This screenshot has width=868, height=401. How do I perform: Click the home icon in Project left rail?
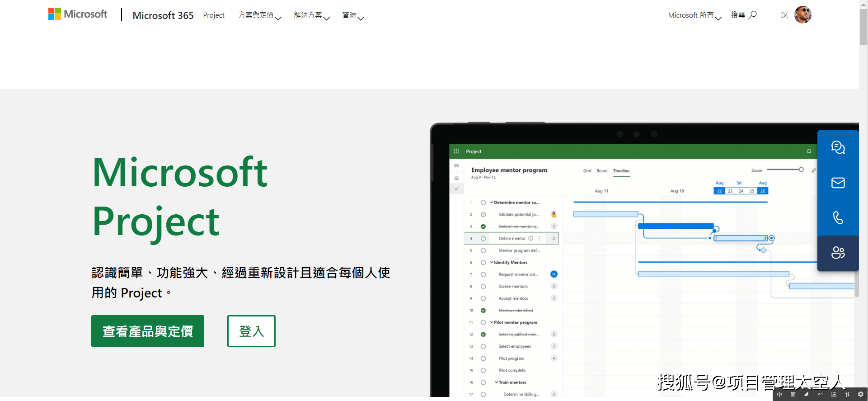click(456, 178)
